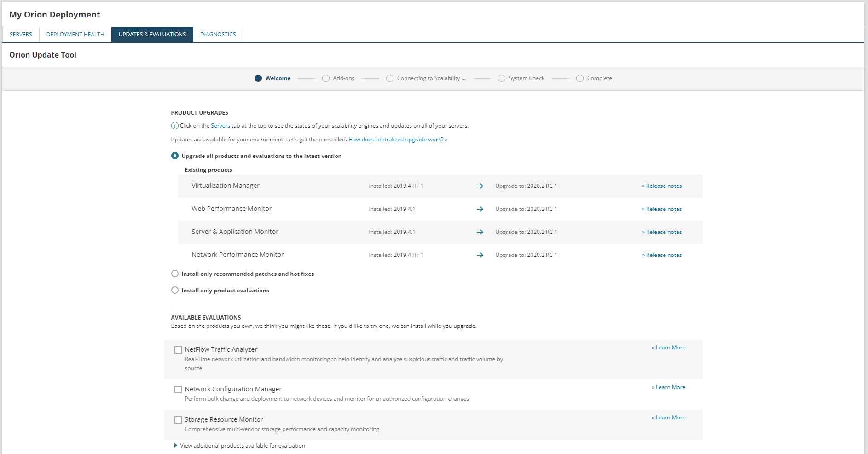Open Learn More for Storage Resource Monitor
The width and height of the screenshot is (868, 454).
coord(668,418)
